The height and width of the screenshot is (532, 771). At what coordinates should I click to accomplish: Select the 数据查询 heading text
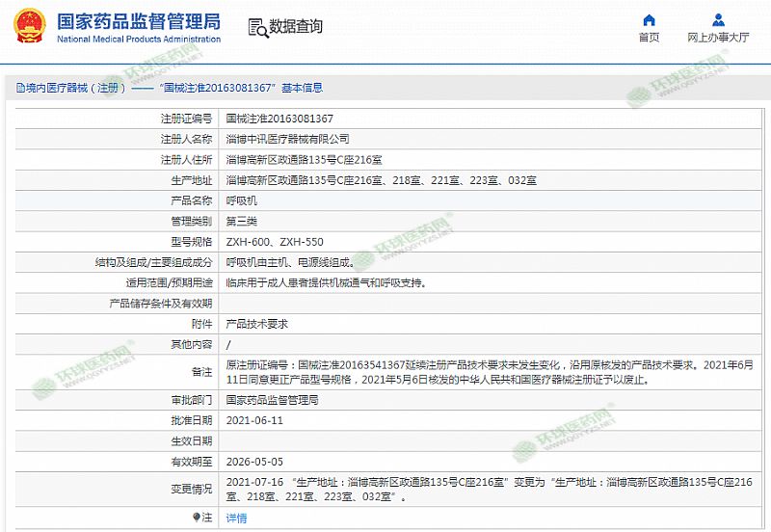tap(296, 27)
